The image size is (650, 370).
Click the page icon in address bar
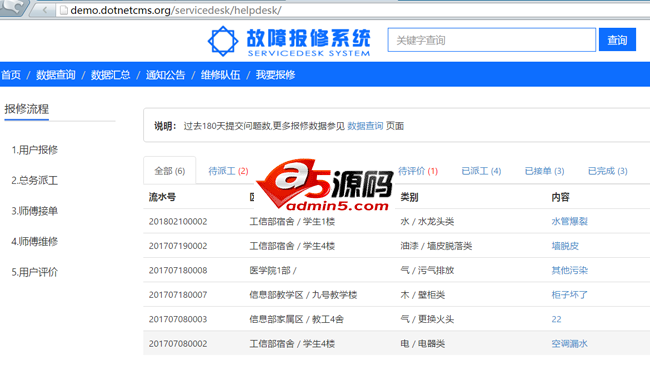63,10
